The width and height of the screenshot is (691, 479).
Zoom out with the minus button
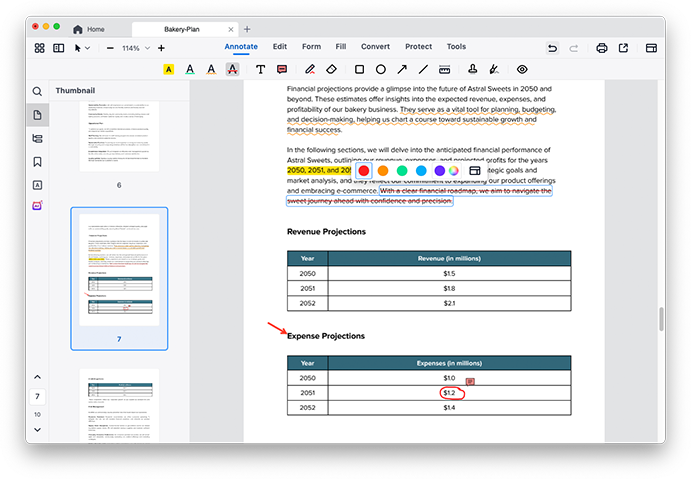[110, 48]
